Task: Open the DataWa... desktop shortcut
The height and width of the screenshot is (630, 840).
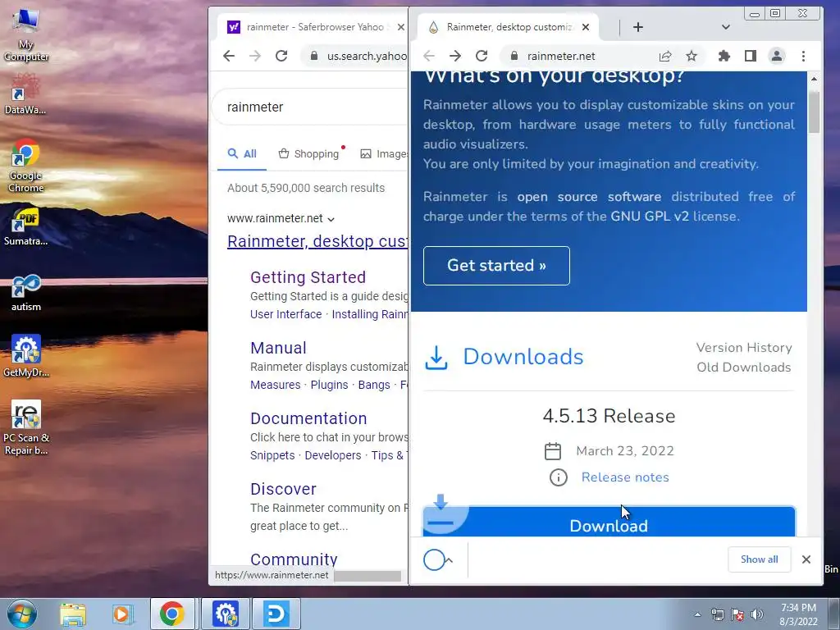Action: [25, 95]
